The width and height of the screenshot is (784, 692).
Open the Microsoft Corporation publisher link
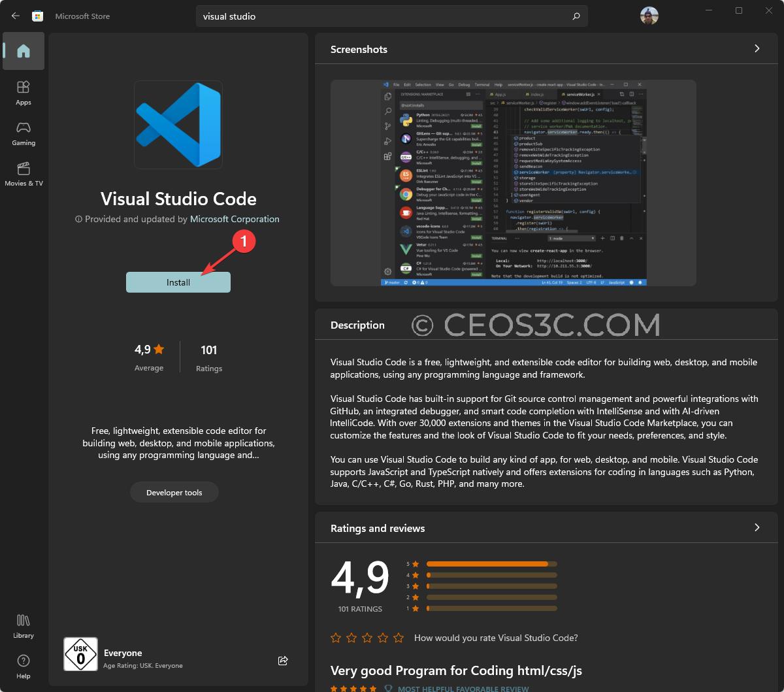(235, 219)
